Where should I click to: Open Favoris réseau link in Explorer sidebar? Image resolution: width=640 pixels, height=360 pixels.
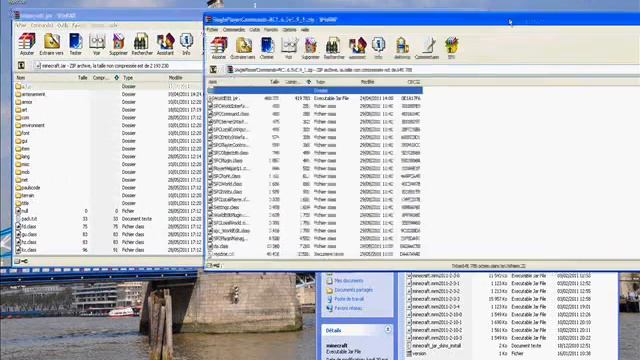348,308
